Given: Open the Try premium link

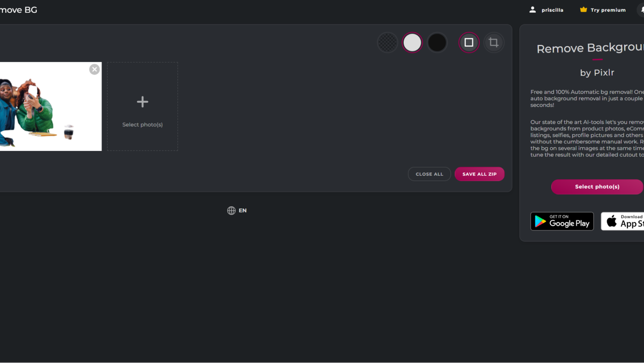Looking at the screenshot, I should tap(608, 10).
